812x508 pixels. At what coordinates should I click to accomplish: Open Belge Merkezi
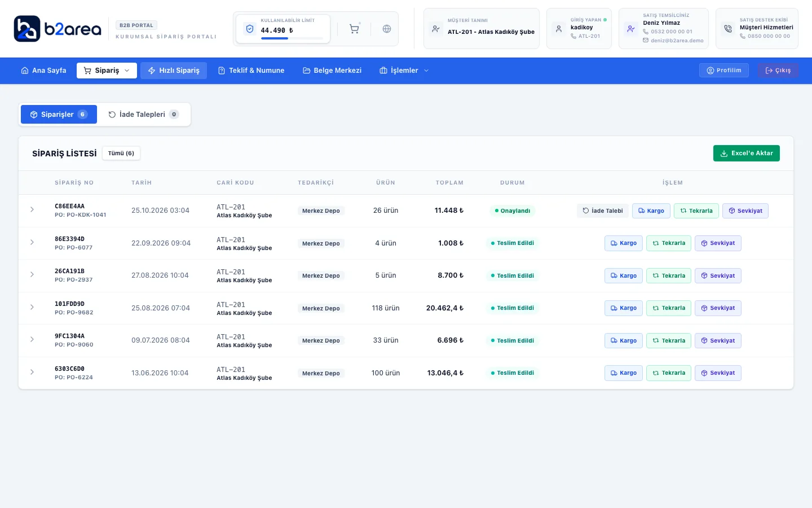click(332, 71)
